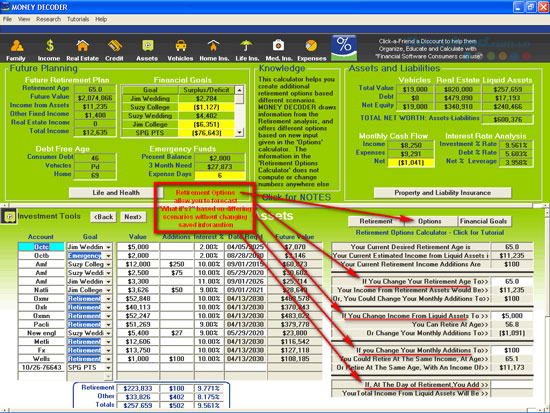
Task: Click the Money Decoder title bar icon
Action: point(5,7)
